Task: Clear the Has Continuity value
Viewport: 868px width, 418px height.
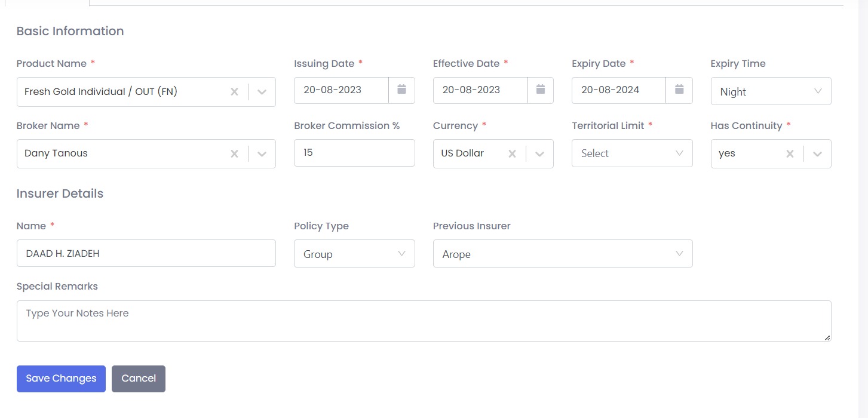Action: (x=790, y=154)
